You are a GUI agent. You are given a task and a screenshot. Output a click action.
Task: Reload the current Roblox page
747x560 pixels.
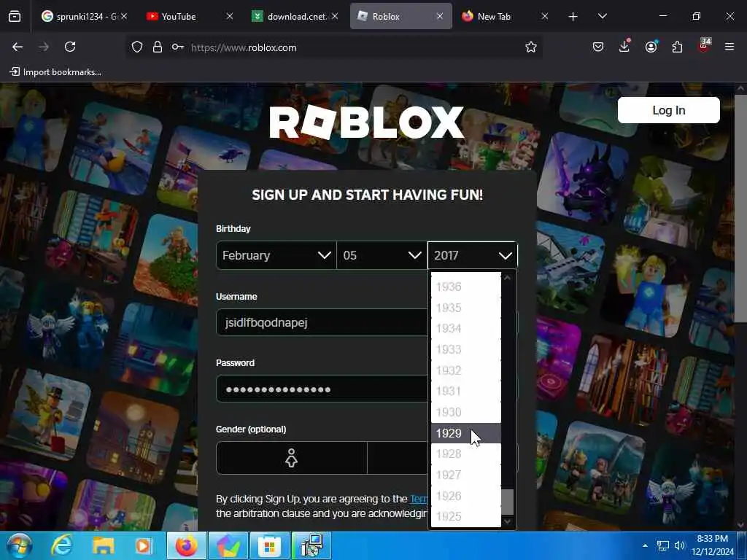coord(70,47)
